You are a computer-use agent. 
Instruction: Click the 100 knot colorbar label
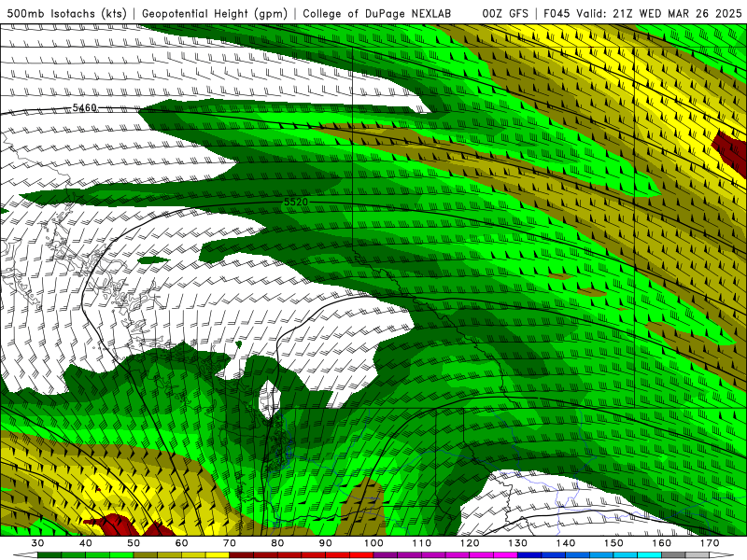pos(373,543)
